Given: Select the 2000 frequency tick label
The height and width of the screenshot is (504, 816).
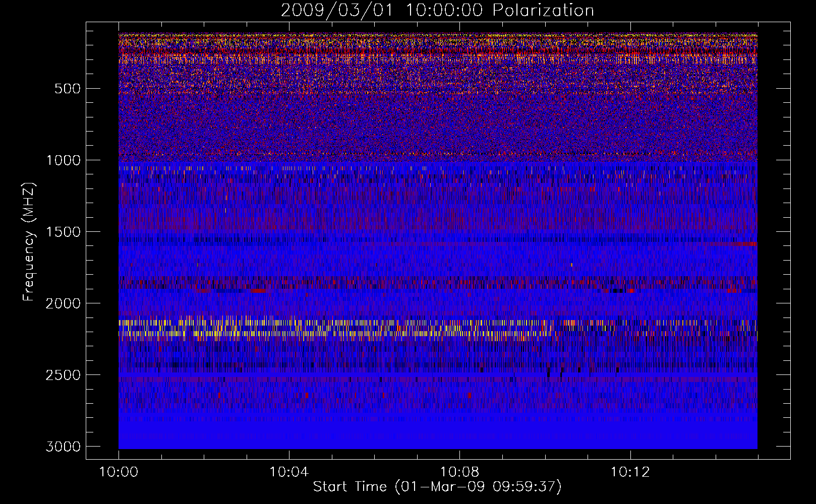Looking at the screenshot, I should 63,303.
